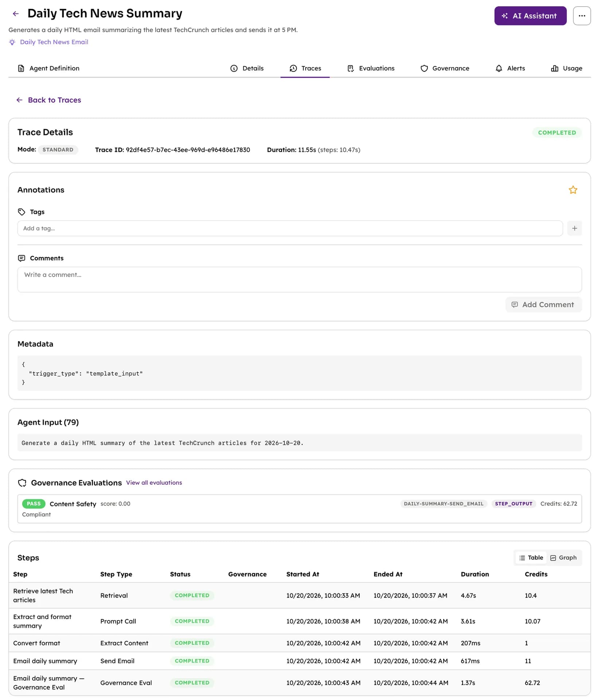Focus the Write a comment text area
This screenshot has width=601, height=700.
(300, 279)
